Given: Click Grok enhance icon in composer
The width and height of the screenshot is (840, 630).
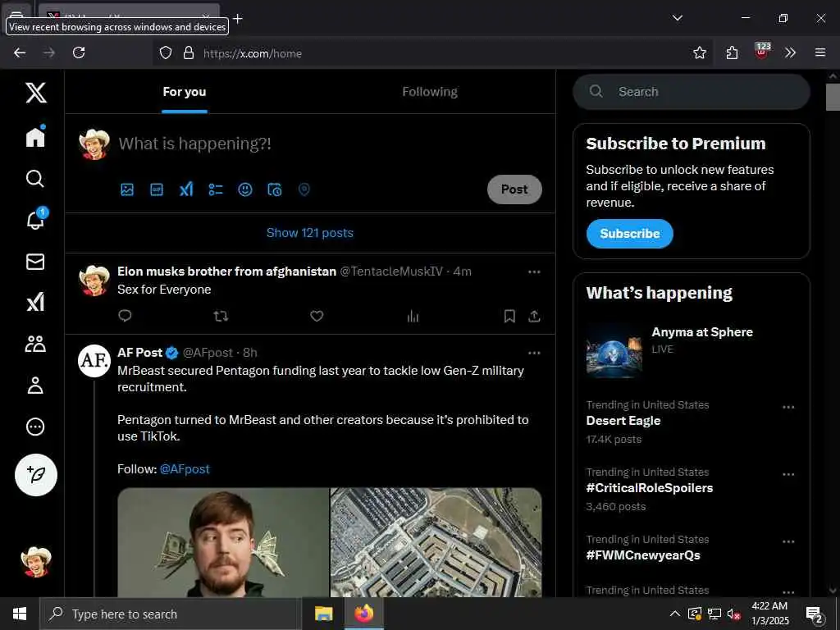Looking at the screenshot, I should click(186, 189).
